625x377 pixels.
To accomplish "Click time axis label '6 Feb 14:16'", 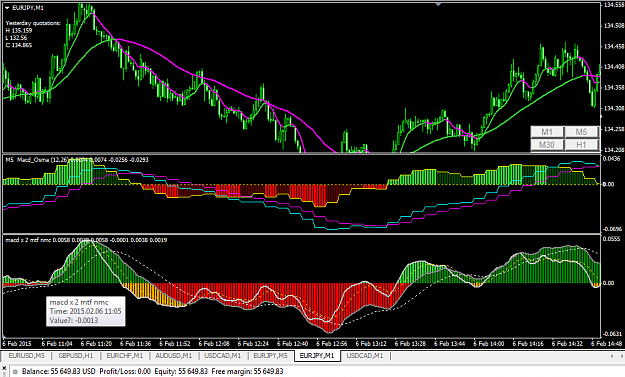I will pyautogui.click(x=528, y=344).
